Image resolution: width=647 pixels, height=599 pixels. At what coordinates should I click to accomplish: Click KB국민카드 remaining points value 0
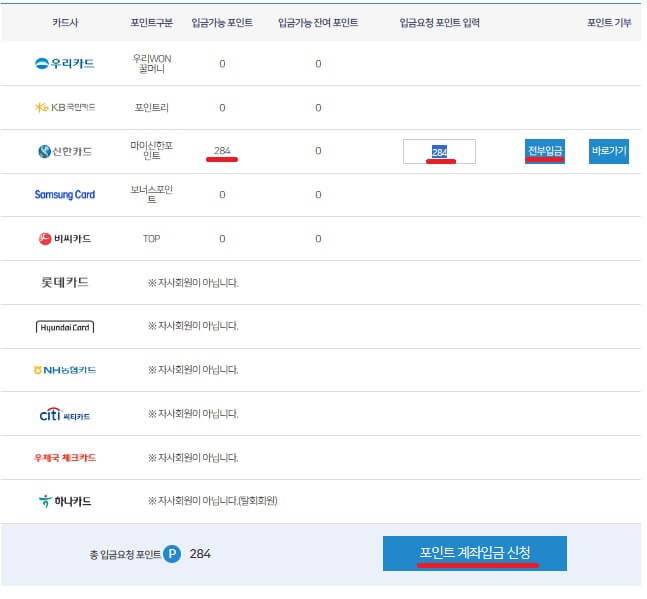318,108
